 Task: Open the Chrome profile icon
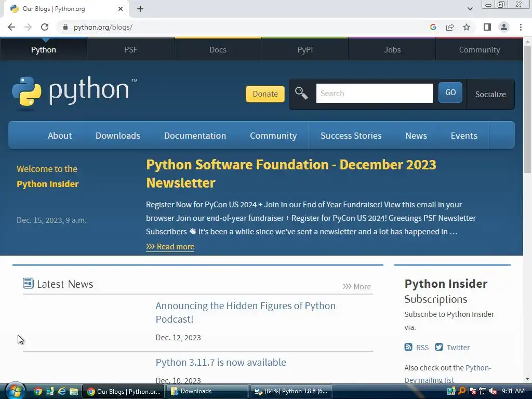pos(504,27)
